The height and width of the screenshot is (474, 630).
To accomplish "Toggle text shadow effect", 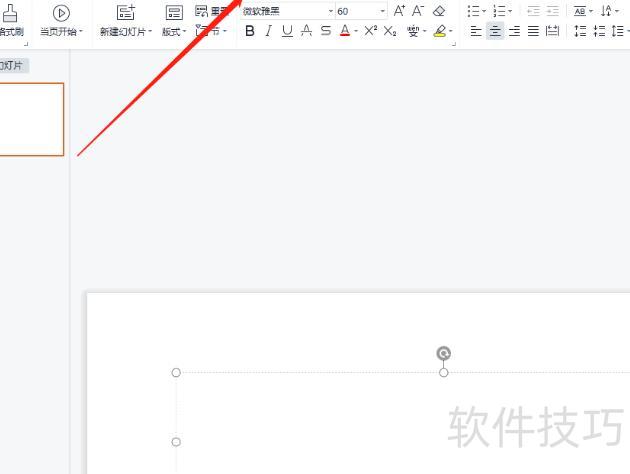I will pyautogui.click(x=306, y=31).
